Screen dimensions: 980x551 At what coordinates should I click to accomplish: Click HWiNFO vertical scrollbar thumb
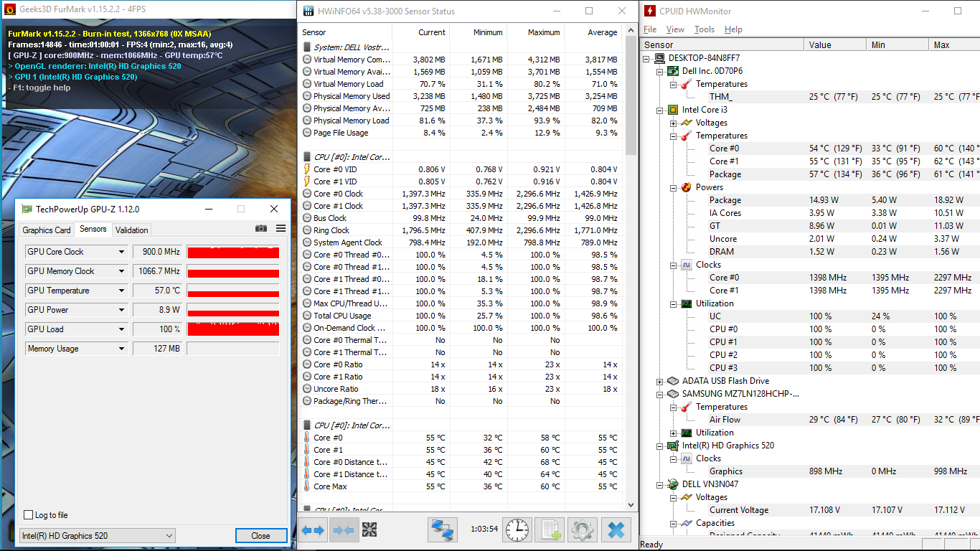point(631,97)
